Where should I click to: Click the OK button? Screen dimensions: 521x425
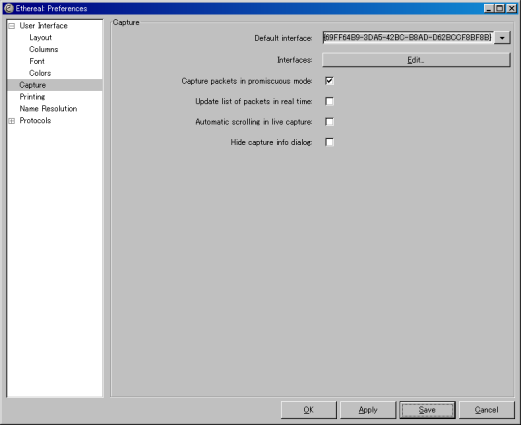309,410
